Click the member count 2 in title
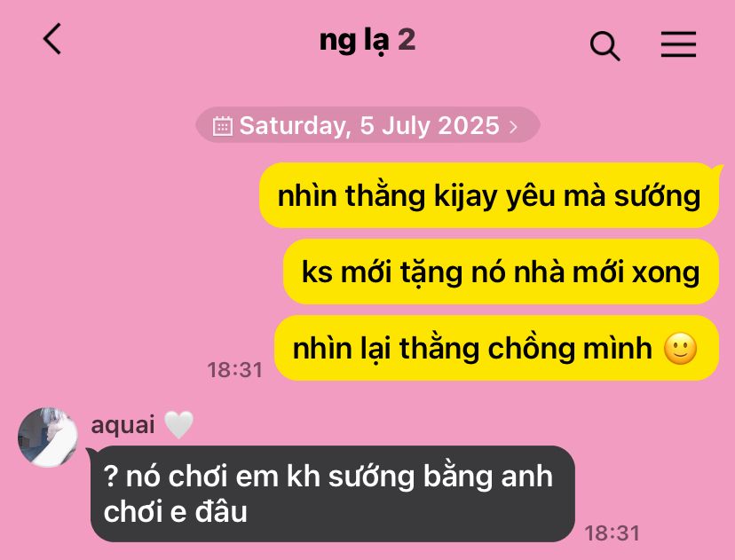Screen dimensions: 735x560 pos(407,39)
